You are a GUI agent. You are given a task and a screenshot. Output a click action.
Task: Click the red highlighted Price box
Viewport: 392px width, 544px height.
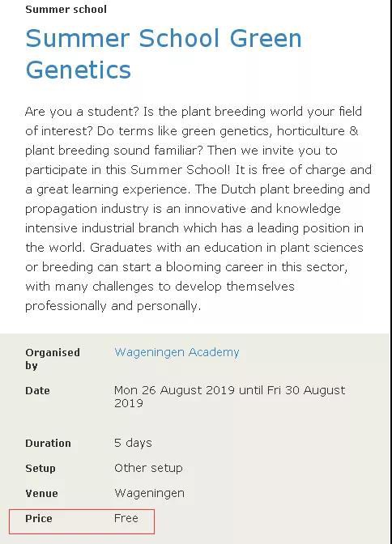pyautogui.click(x=82, y=521)
